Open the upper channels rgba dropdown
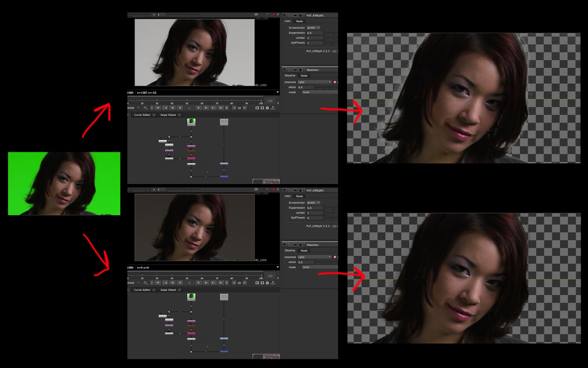 tap(315, 82)
